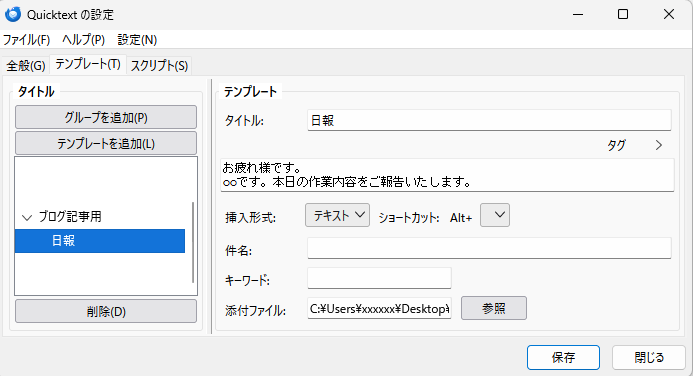Open the ファイル(F) menu

(27, 40)
